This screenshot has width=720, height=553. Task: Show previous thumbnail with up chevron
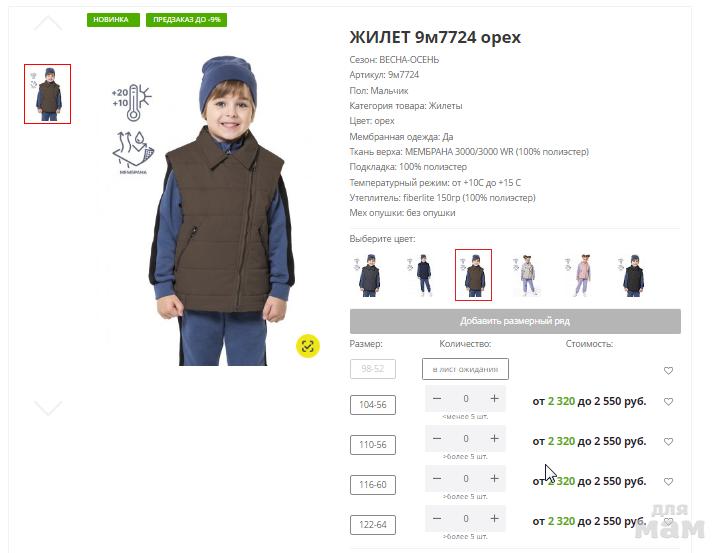click(x=48, y=23)
